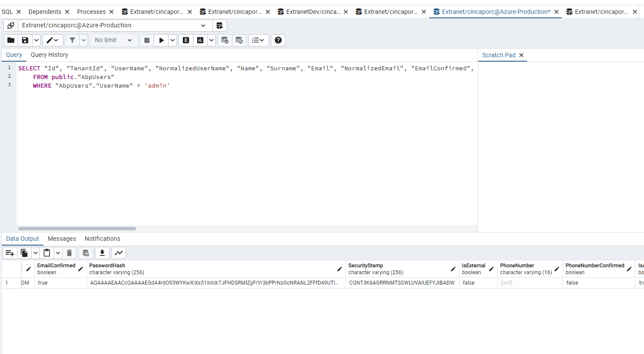
Task: Click the horizontal scrollbar under the query editor
Action: point(77,228)
